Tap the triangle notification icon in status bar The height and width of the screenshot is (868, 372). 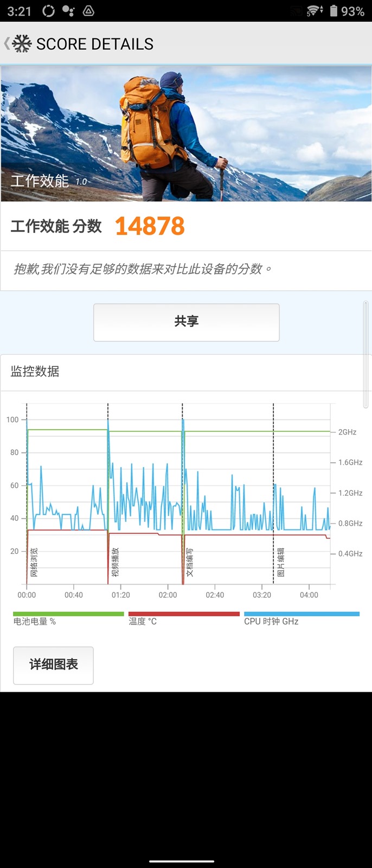click(88, 11)
